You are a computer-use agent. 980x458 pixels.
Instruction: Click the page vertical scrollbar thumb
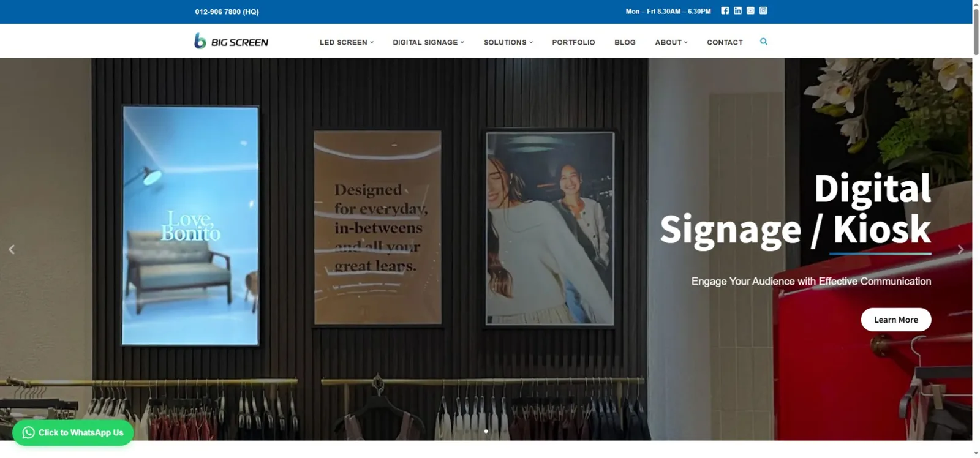click(976, 32)
